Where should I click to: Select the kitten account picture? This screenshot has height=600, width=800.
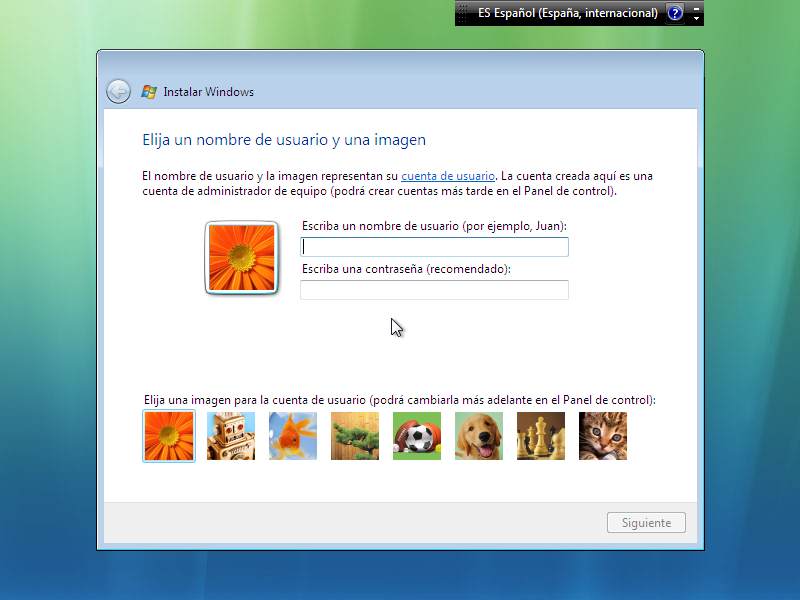coord(602,436)
